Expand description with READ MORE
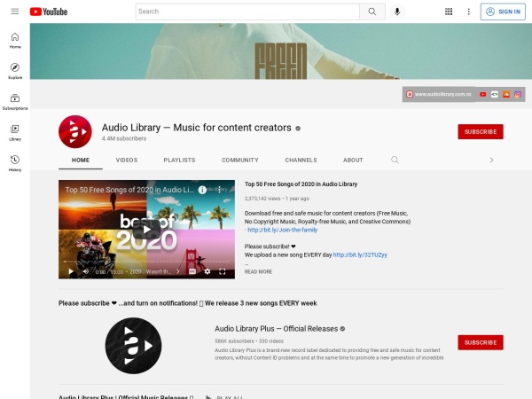Viewport: 532px width, 399px height. [258, 271]
